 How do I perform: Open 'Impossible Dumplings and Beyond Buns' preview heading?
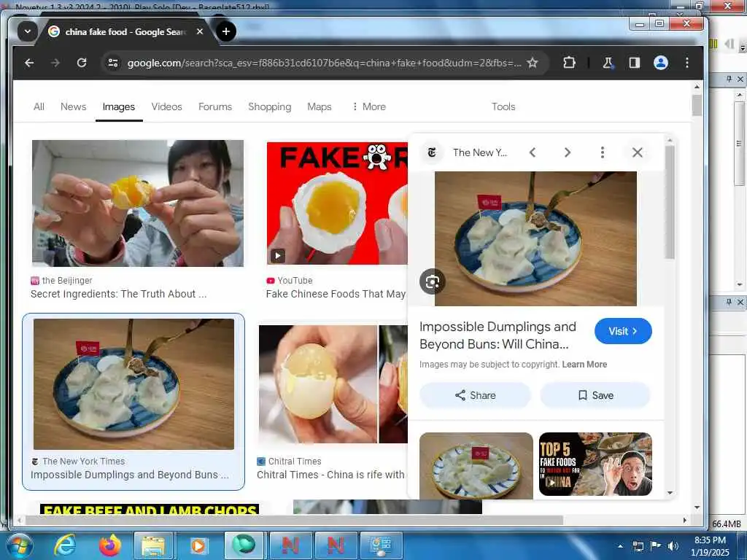coord(498,335)
